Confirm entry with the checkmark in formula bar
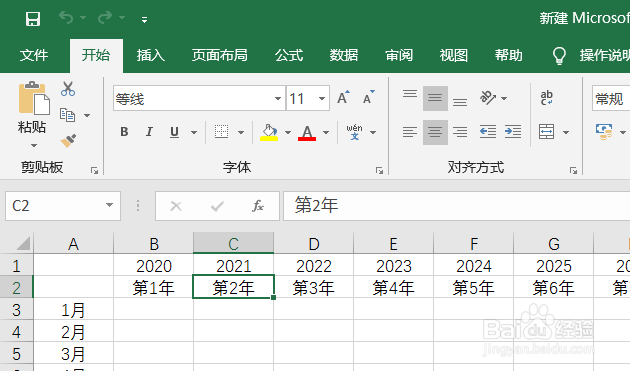This screenshot has width=630, height=371. [x=217, y=206]
